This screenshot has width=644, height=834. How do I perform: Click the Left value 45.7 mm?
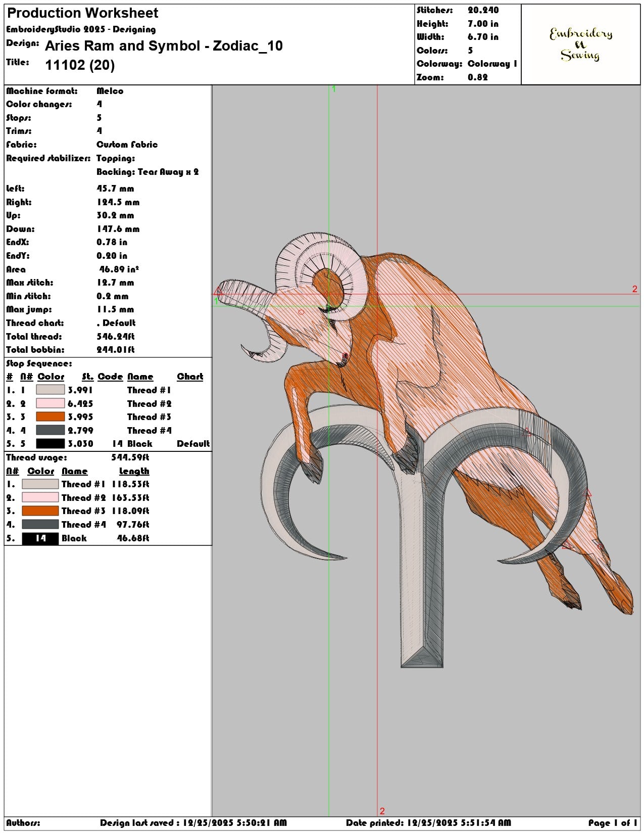[115, 189]
